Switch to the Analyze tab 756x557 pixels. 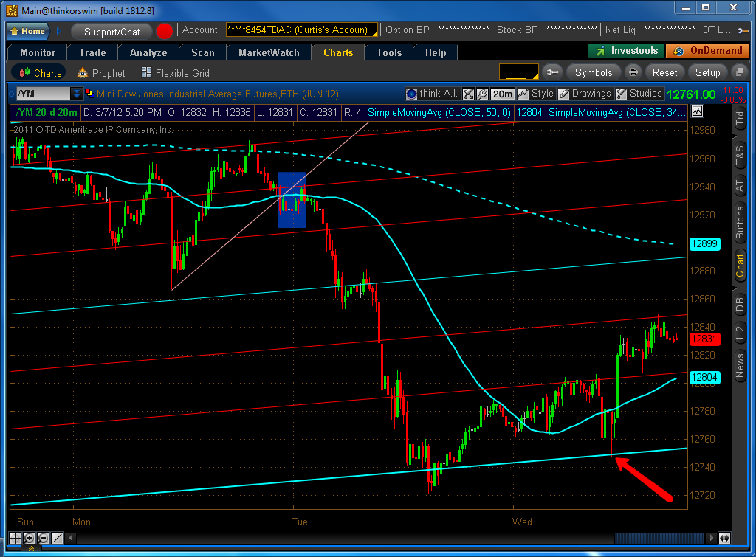[148, 52]
